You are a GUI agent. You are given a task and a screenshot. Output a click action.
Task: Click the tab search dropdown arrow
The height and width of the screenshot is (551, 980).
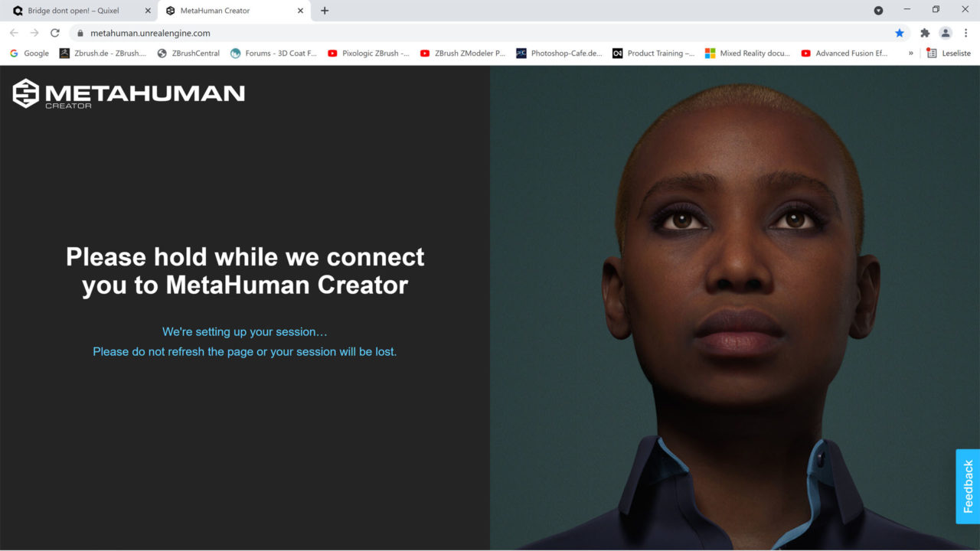click(x=878, y=11)
